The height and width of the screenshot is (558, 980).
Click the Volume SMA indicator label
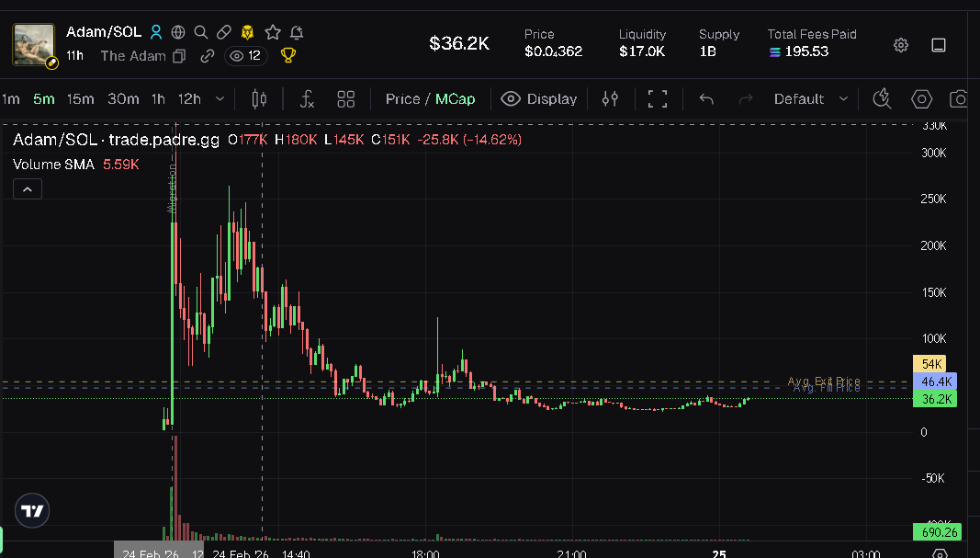[54, 165]
